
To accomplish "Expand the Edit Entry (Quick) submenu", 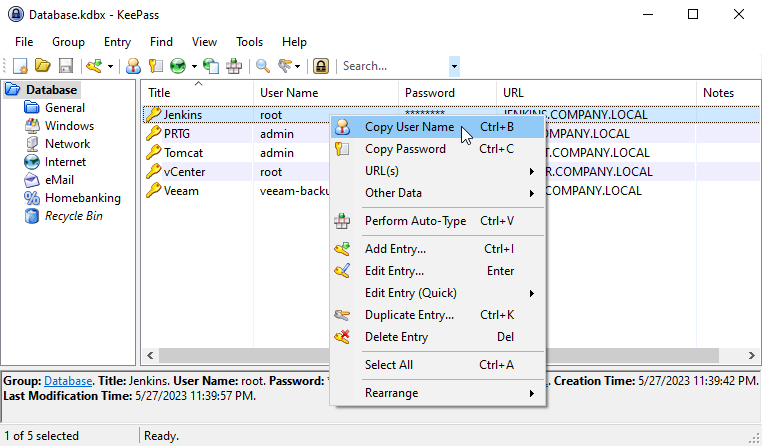I will pos(437,293).
